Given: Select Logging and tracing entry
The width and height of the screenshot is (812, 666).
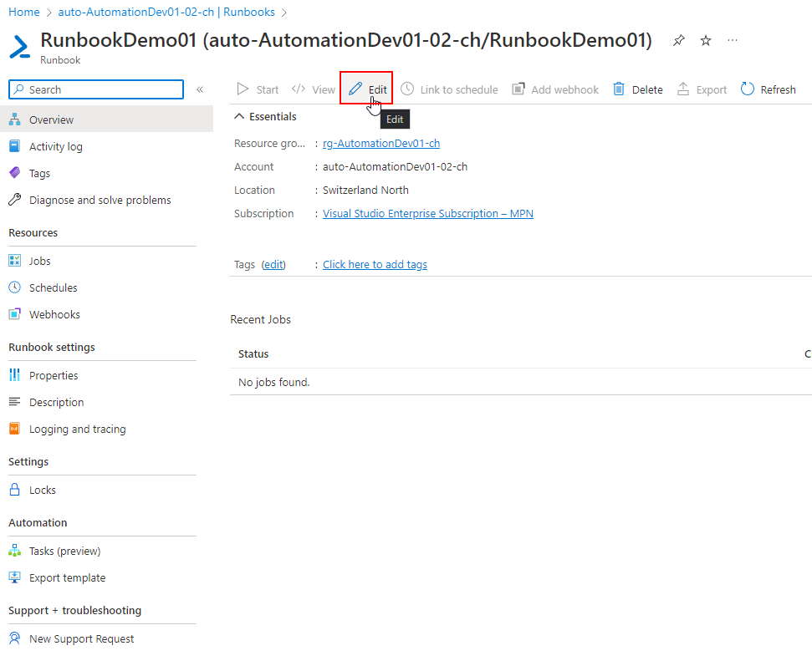Looking at the screenshot, I should 107,429.
